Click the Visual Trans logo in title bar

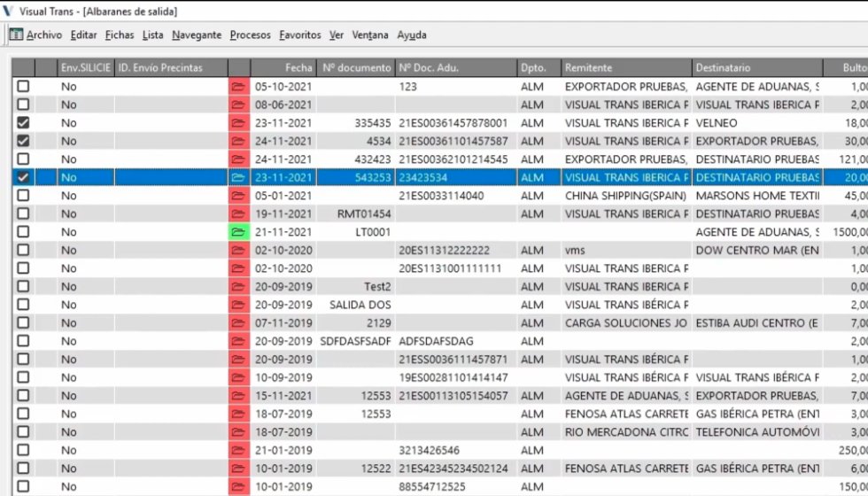tap(8, 11)
